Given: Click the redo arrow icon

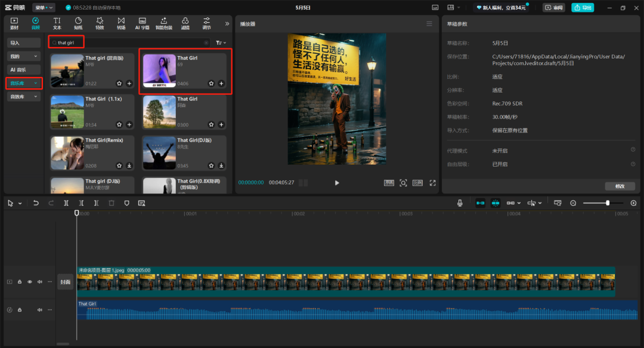Looking at the screenshot, I should (x=51, y=203).
